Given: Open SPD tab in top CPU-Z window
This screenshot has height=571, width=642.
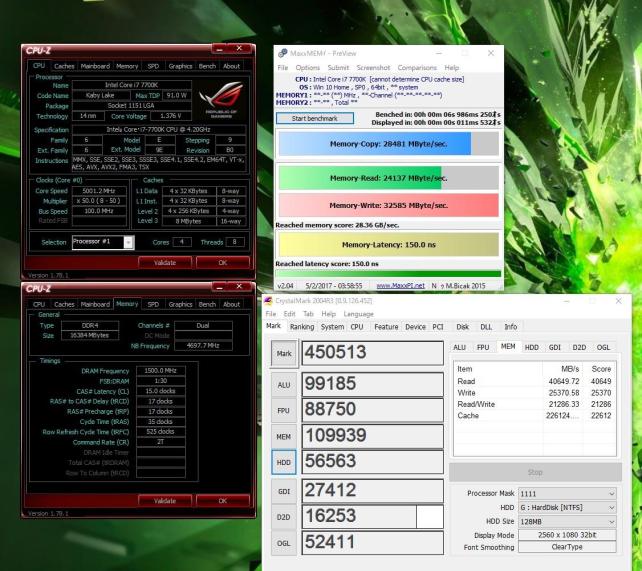Looking at the screenshot, I should [x=153, y=66].
